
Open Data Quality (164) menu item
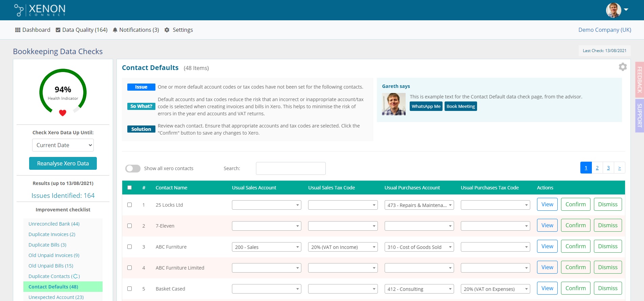click(82, 30)
